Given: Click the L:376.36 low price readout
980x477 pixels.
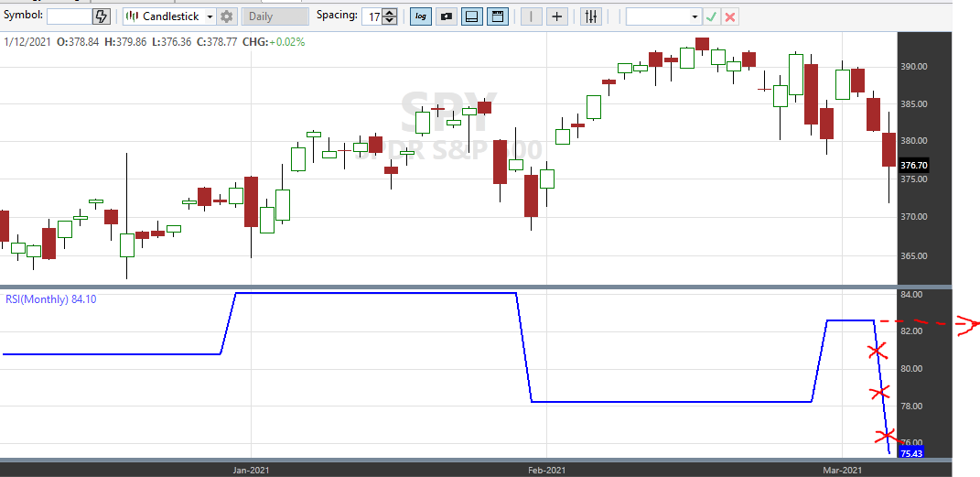Looking at the screenshot, I should pos(170,42).
